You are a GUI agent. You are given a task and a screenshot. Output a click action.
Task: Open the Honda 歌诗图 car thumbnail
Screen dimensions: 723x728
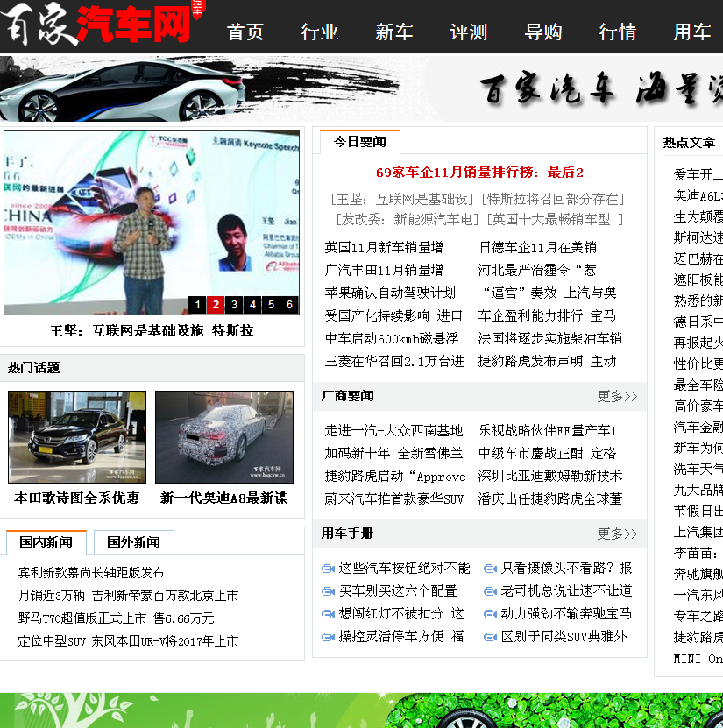[77, 437]
